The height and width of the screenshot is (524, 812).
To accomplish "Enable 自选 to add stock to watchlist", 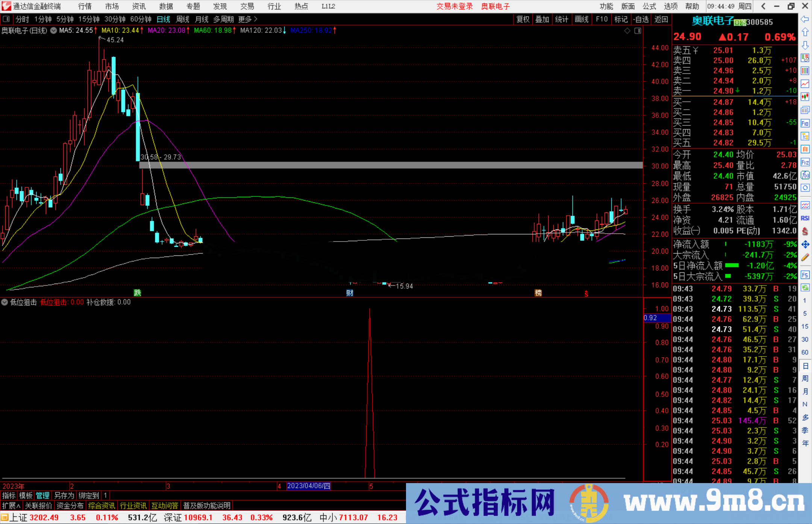I will (x=642, y=19).
